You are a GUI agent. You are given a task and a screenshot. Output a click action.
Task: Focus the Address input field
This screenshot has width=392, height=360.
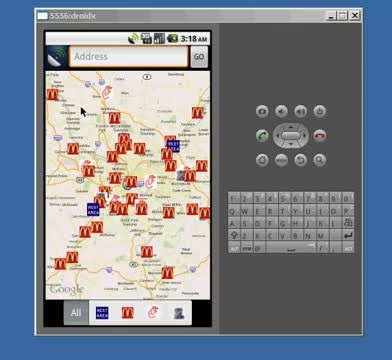point(129,57)
